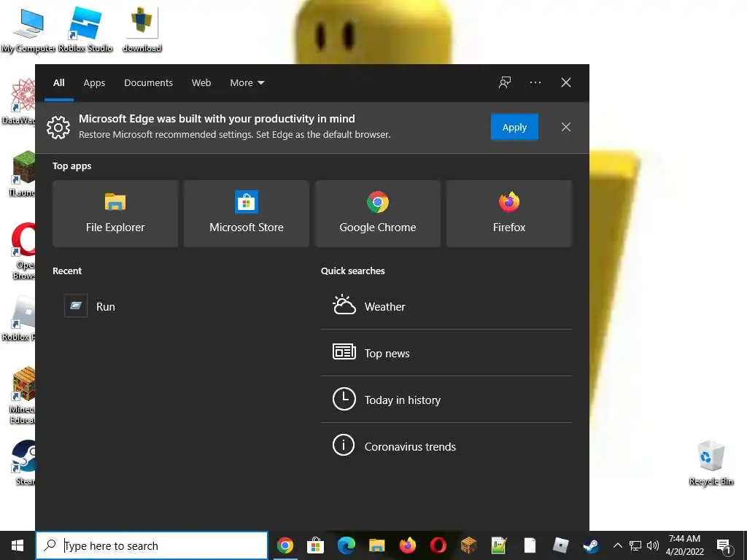Launch Roblox from the taskbar
This screenshot has width=747, height=560.
[561, 545]
